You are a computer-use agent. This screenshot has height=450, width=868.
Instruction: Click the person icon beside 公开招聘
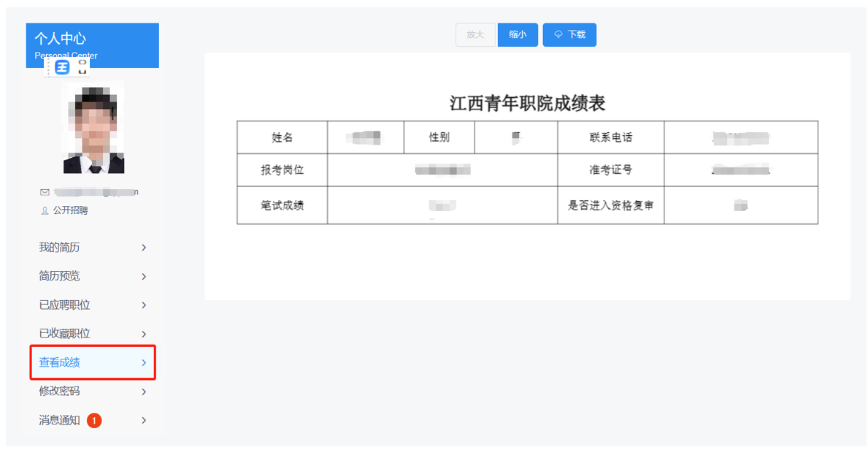45,210
